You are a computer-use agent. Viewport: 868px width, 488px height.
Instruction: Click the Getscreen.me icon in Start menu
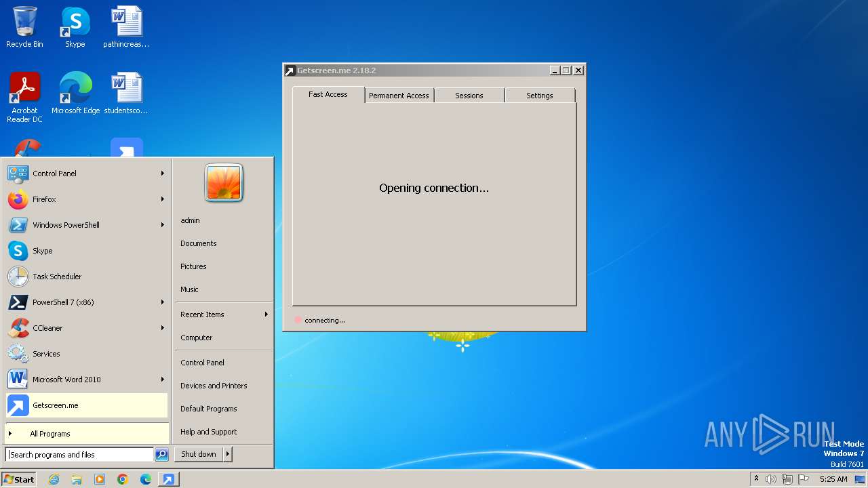(18, 405)
